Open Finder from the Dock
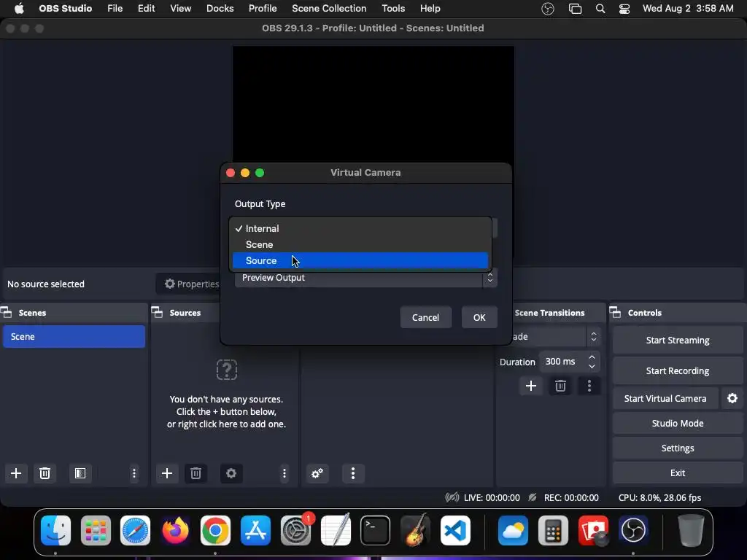The image size is (747, 560). 55,530
